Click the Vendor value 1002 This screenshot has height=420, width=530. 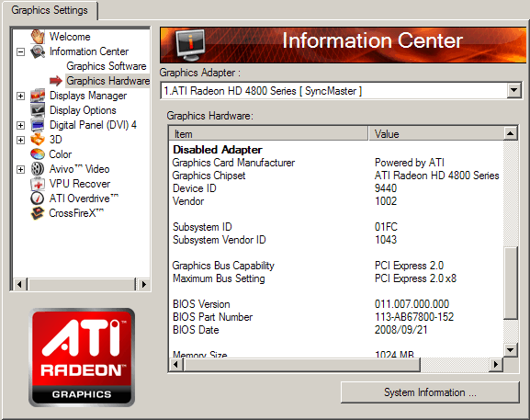[386, 201]
